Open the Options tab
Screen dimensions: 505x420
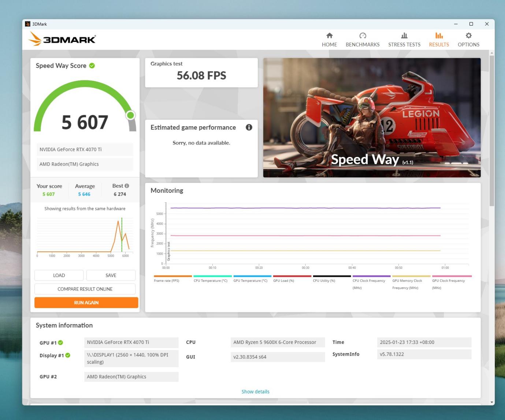coord(468,40)
